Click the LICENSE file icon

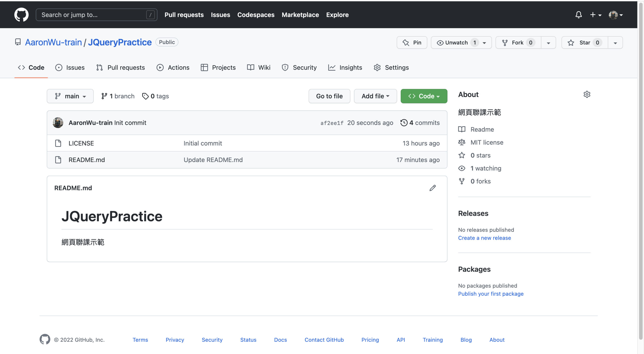point(58,143)
